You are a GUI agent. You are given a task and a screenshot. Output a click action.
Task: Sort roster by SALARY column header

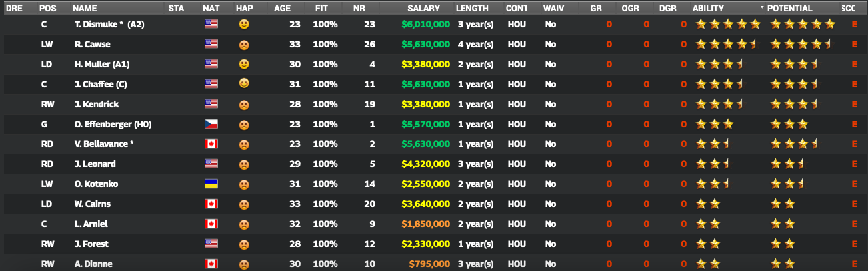coord(425,8)
